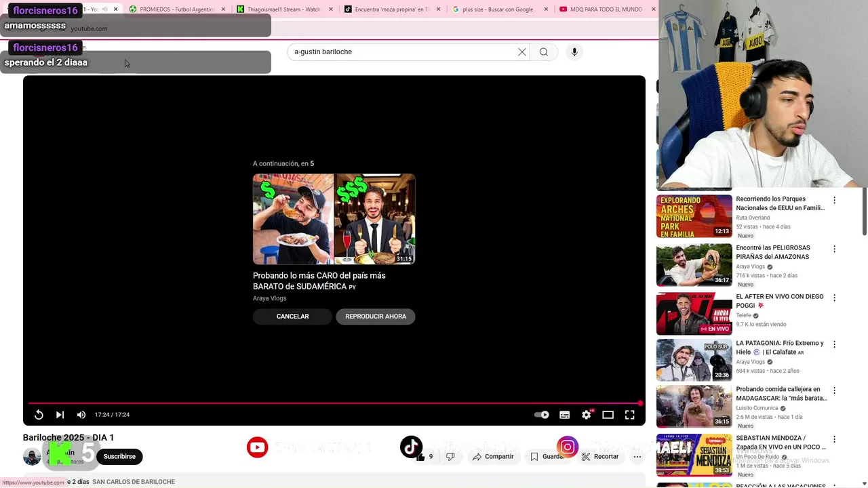Enter fullscreen mode
Image resolution: width=868 pixels, height=488 pixels.
point(630,415)
